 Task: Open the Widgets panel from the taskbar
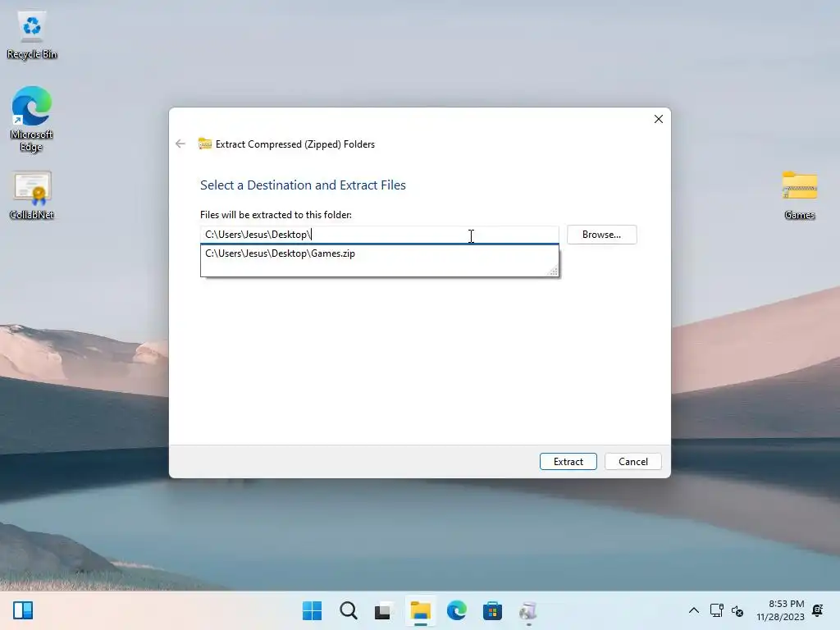pos(23,610)
